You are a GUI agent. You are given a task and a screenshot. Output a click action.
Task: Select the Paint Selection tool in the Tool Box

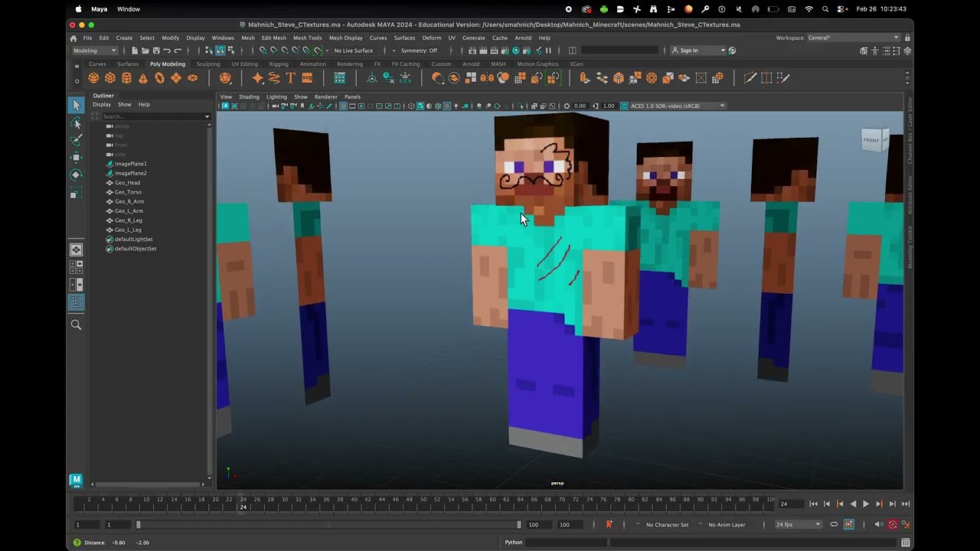tap(76, 139)
